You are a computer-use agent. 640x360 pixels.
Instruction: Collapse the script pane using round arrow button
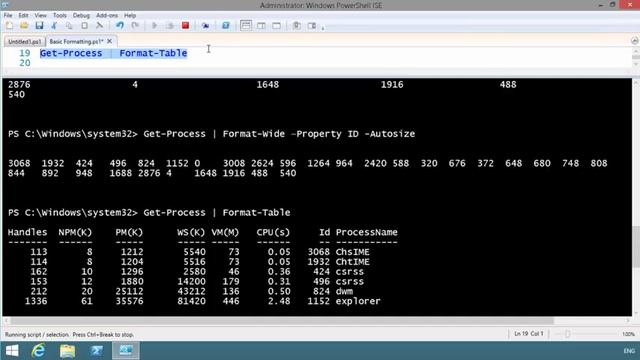[634, 41]
